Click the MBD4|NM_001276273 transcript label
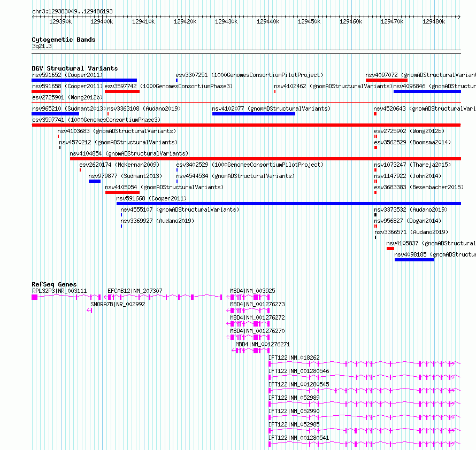476x450 pixels. click(x=257, y=304)
